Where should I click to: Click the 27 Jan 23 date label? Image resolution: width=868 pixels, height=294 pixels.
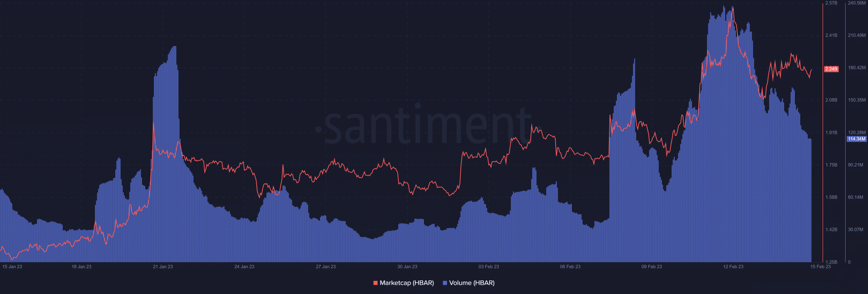(x=326, y=267)
